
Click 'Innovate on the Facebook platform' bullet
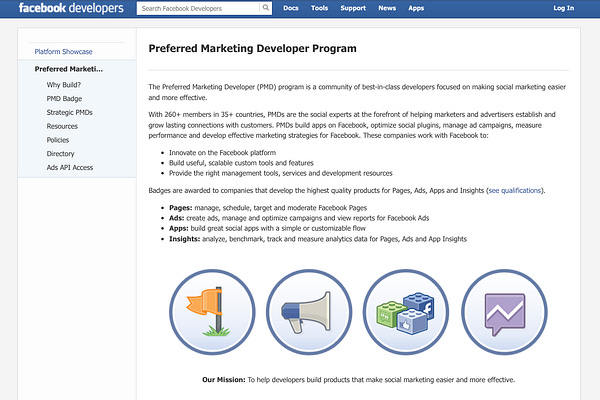[222, 153]
